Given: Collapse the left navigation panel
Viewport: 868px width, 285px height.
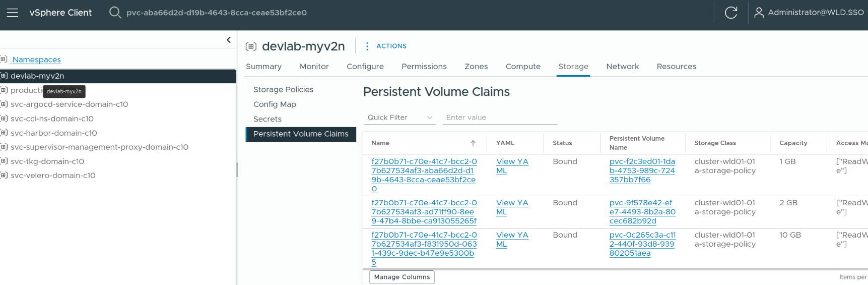Looking at the screenshot, I should (x=229, y=40).
